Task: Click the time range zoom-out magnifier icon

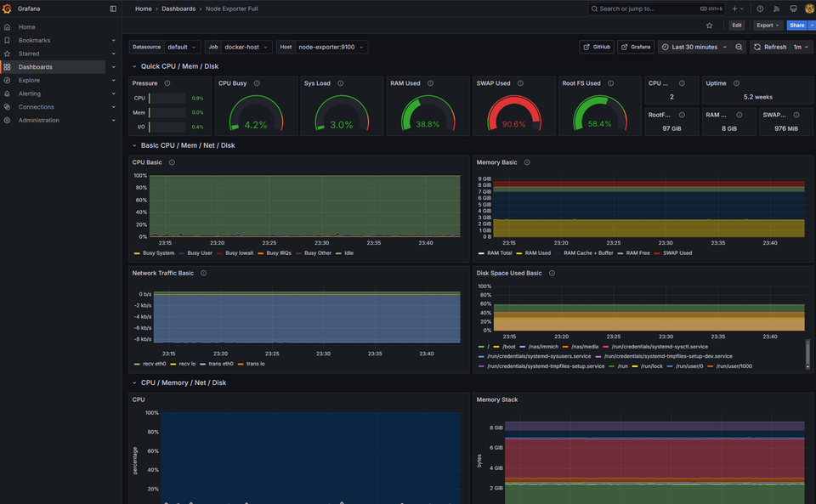Action: pos(738,47)
